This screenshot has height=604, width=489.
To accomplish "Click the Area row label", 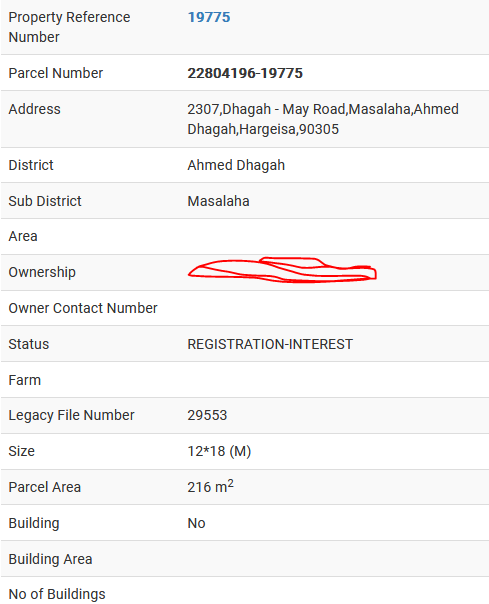I will click(x=23, y=236).
